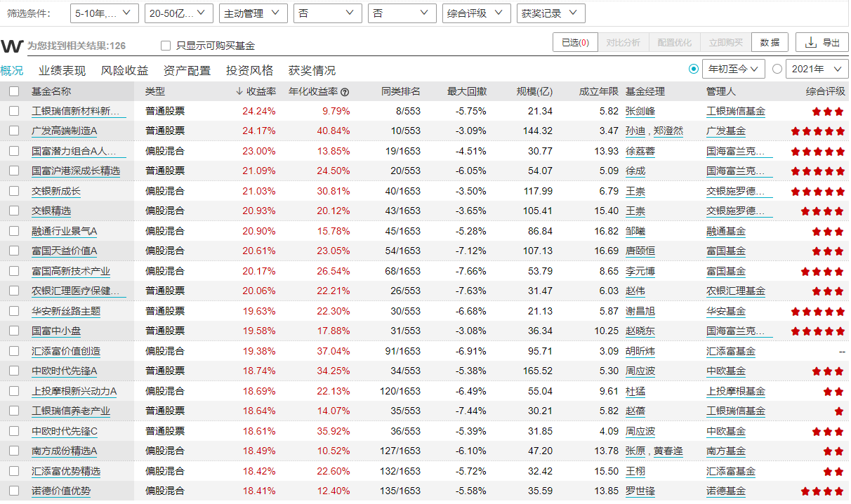Click the 同类排名 column header
This screenshot has height=504, width=851.
point(401,91)
